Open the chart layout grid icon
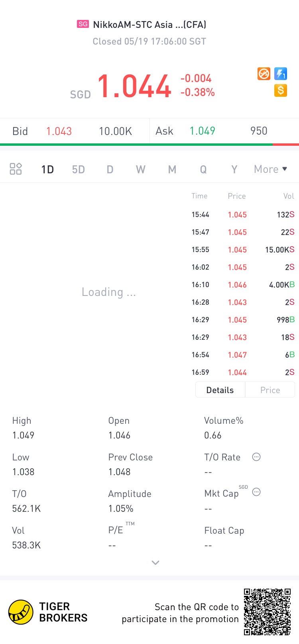The height and width of the screenshot is (644, 299). pos(16,169)
